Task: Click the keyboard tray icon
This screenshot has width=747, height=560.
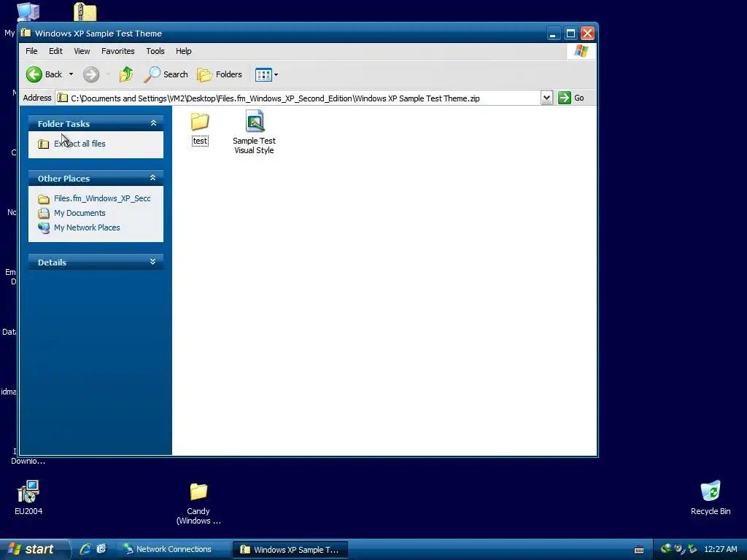Action: (x=639, y=550)
